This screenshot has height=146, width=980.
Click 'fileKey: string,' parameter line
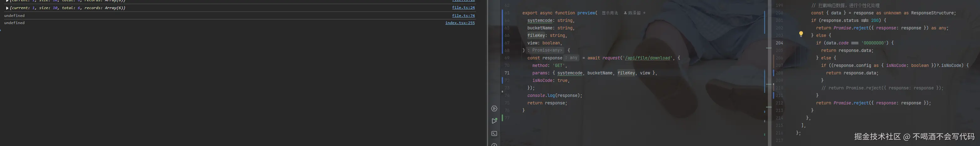coord(547,35)
